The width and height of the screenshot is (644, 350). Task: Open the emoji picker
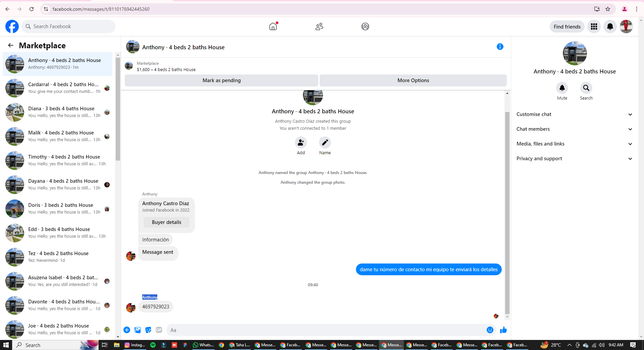(x=490, y=330)
